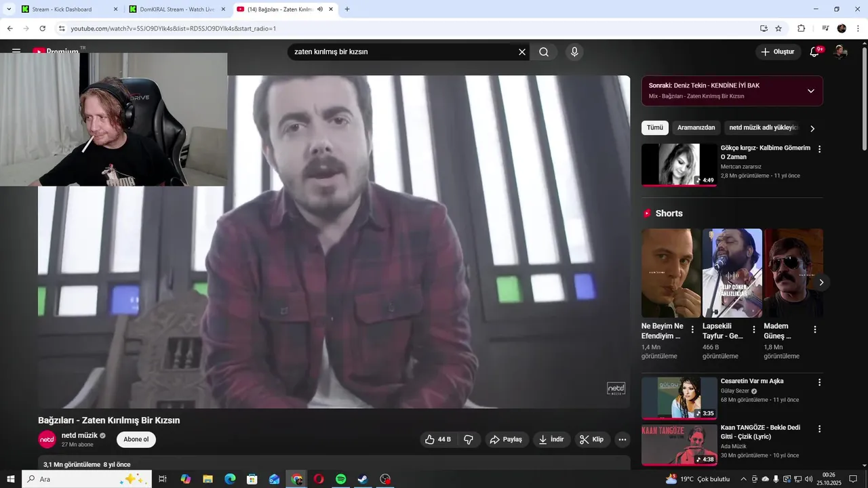Open Cesaretin Var mı Aşka thumbnail

[x=679, y=398]
